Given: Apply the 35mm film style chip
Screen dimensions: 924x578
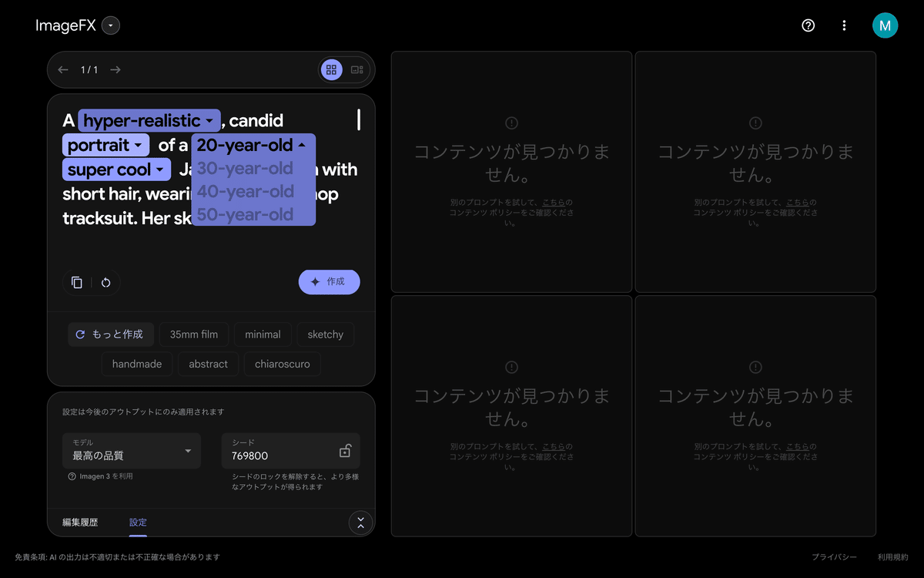Looking at the screenshot, I should (193, 334).
